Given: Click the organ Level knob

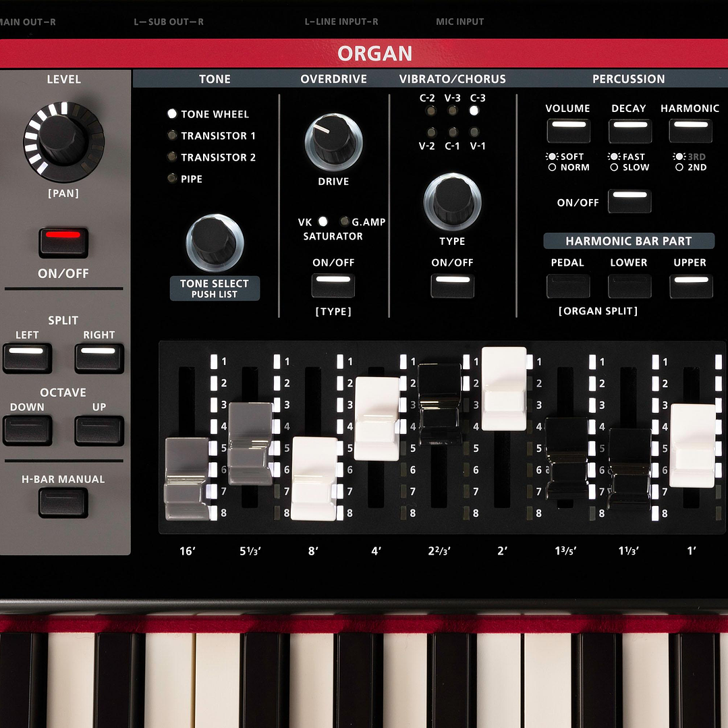Looking at the screenshot, I should coord(64,140).
